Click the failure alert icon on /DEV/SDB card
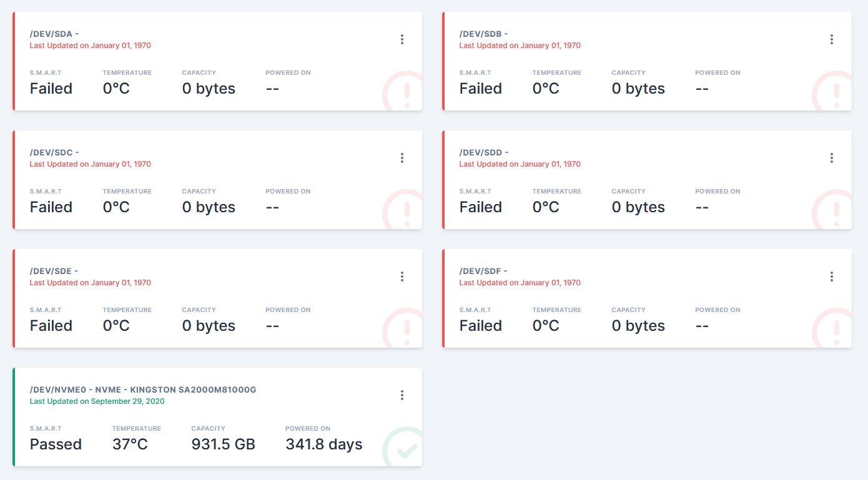This screenshot has width=868, height=480. [836, 92]
